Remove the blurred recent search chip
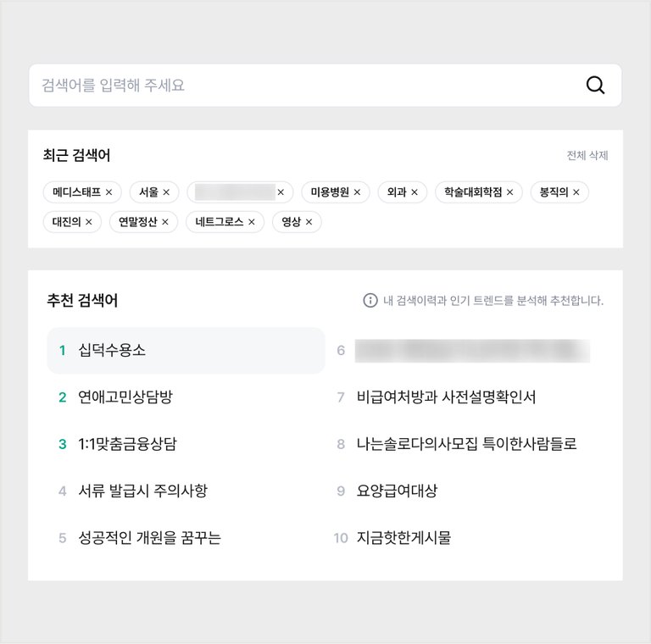 point(281,192)
